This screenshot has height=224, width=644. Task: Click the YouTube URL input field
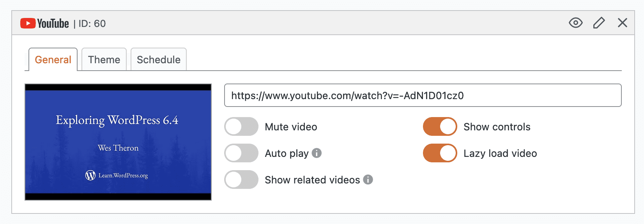coord(423,96)
